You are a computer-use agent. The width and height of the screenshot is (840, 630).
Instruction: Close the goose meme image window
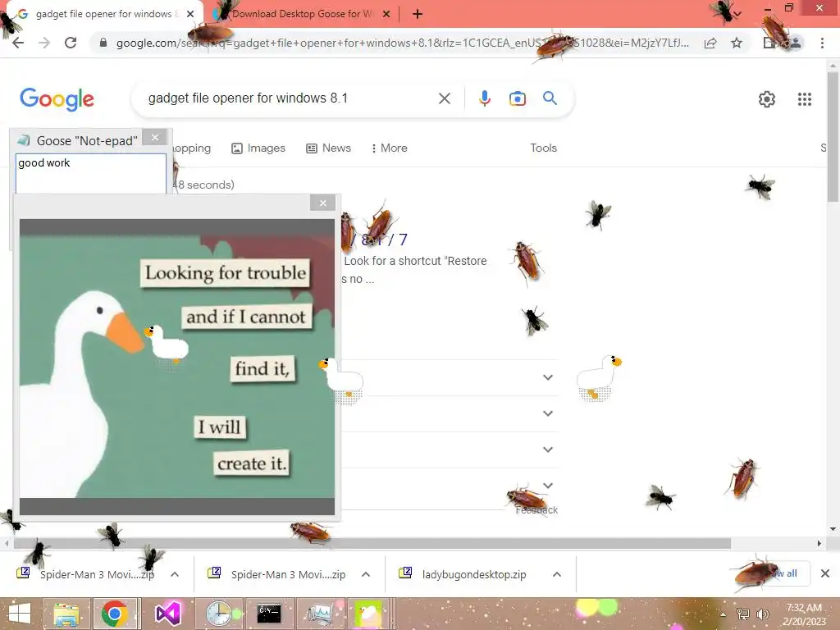322,203
